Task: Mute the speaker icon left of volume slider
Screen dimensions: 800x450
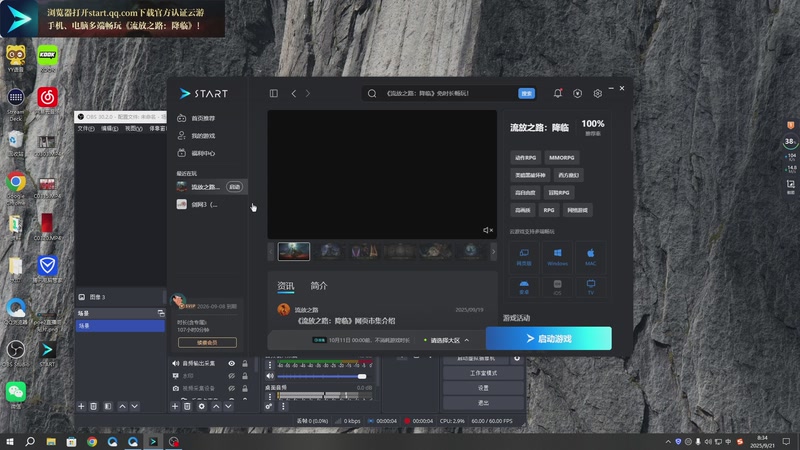Action: (x=270, y=377)
